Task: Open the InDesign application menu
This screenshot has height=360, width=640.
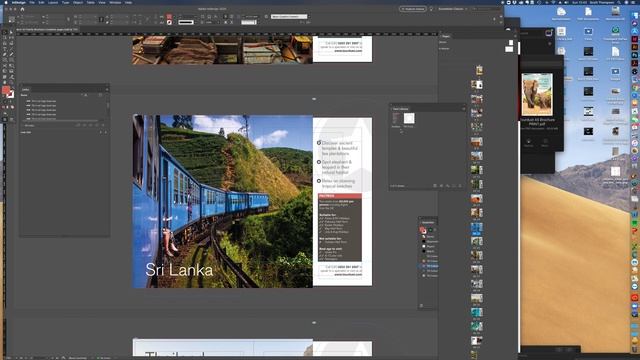Action: tap(19, 2)
